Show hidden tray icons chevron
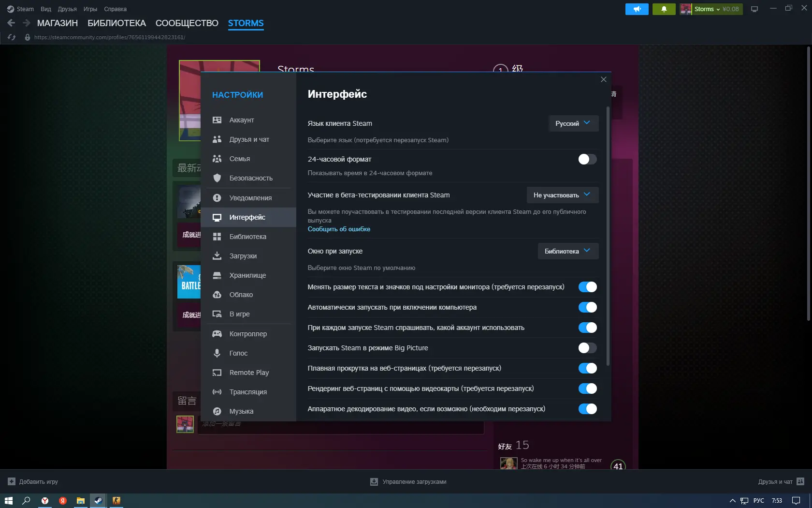This screenshot has height=508, width=812. (732, 501)
